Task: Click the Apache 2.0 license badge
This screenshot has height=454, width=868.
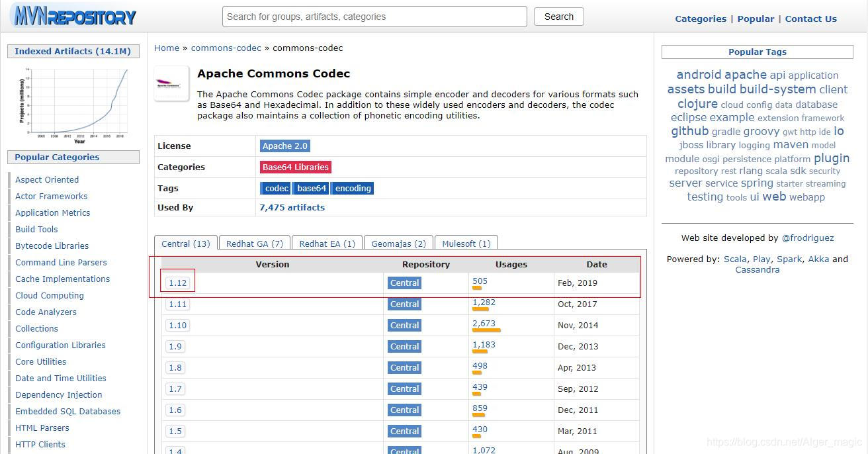Action: click(x=285, y=146)
